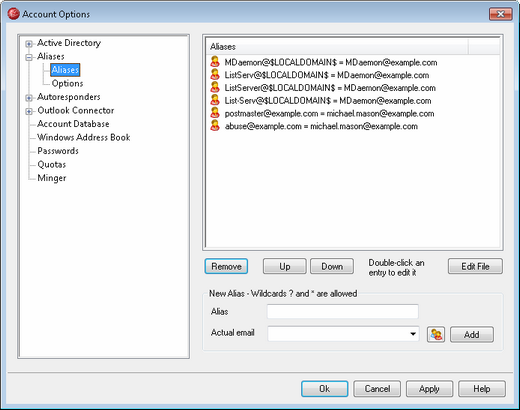Click the user icon for List-Serv@$LOCALDOMAIN$ alias
520x410 pixels.
pyautogui.click(x=215, y=100)
